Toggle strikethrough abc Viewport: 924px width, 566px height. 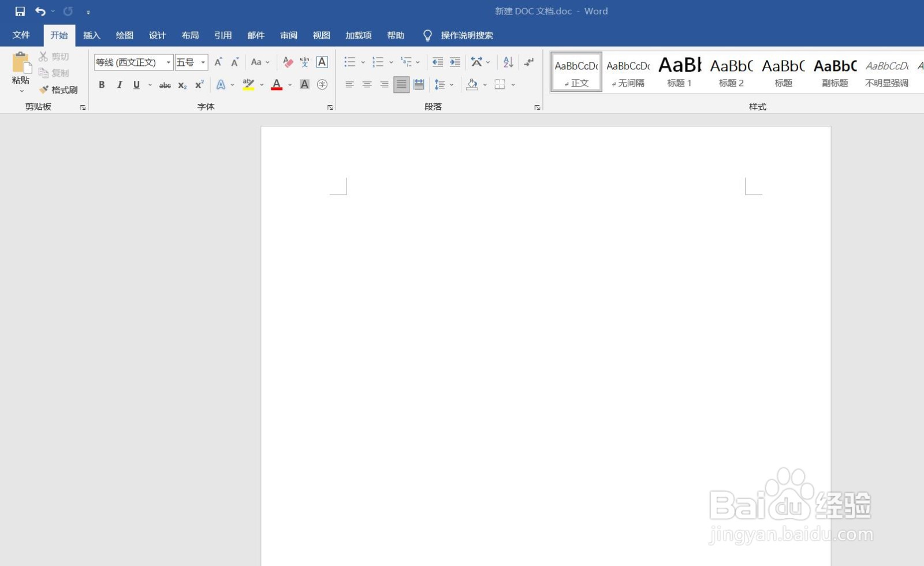point(165,85)
